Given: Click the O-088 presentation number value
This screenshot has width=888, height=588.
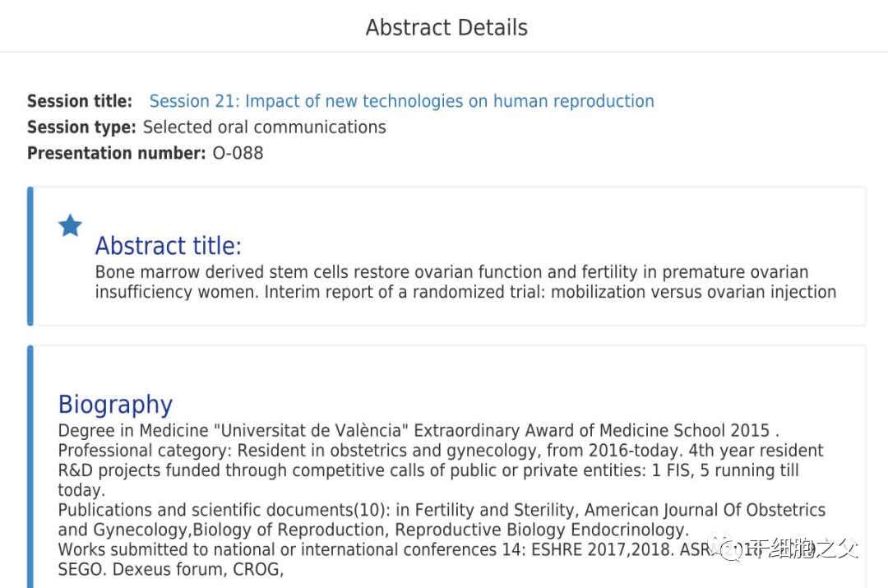Looking at the screenshot, I should coord(238,153).
